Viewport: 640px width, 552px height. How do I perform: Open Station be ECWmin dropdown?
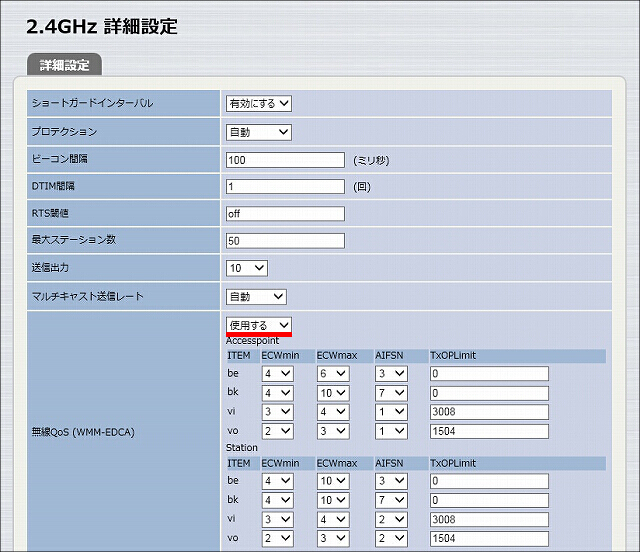tap(278, 481)
